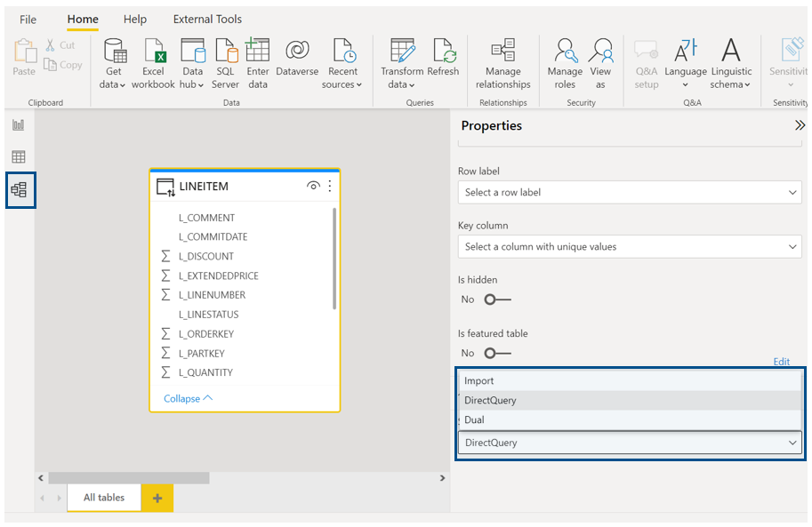Collapse the Properties pane with chevrons

tap(800, 125)
